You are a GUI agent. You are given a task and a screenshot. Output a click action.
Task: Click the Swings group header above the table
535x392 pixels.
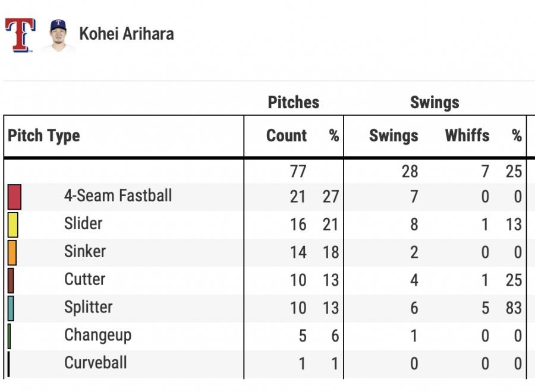point(435,102)
